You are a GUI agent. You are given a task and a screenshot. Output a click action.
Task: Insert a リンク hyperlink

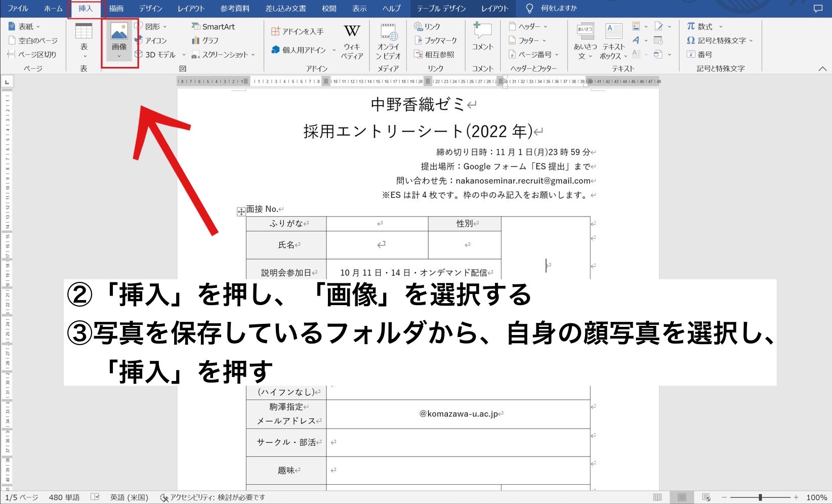tap(427, 26)
